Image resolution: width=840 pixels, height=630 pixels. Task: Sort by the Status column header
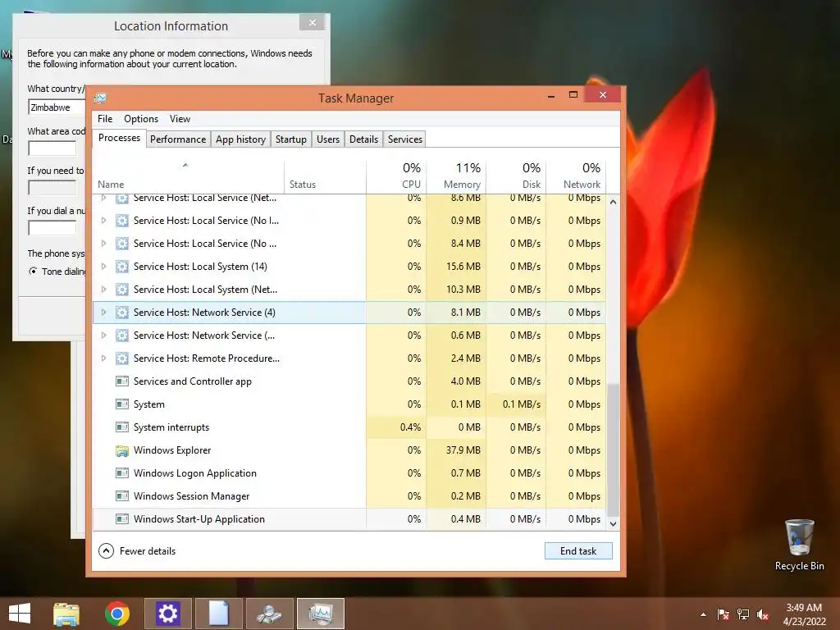(325, 177)
